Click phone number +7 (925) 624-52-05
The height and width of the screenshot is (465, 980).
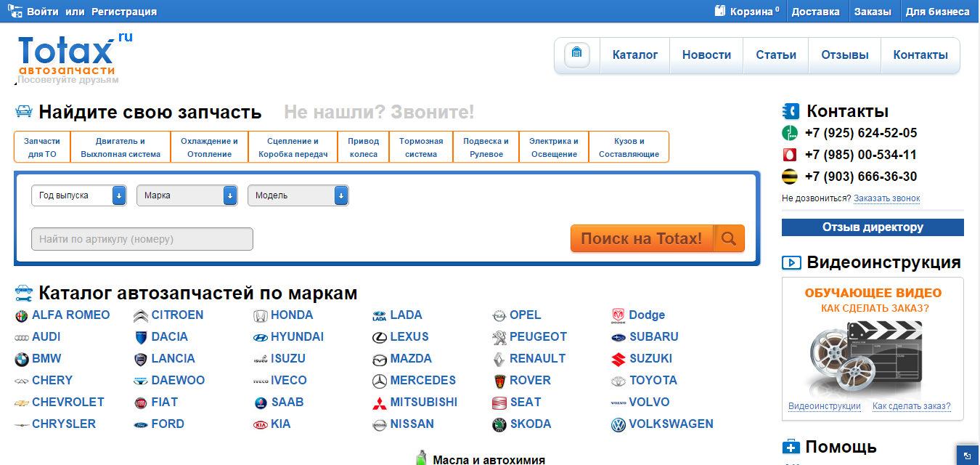tap(860, 133)
